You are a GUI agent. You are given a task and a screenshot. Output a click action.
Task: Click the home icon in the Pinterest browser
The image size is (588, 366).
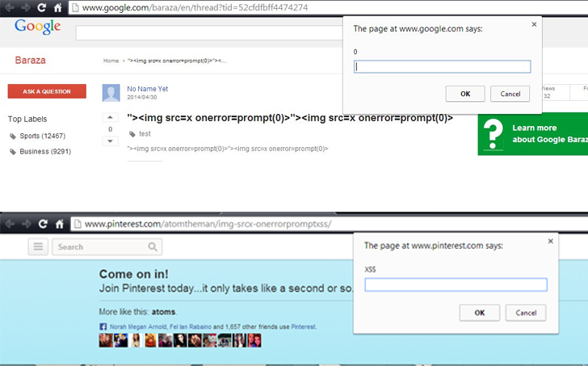click(x=59, y=224)
